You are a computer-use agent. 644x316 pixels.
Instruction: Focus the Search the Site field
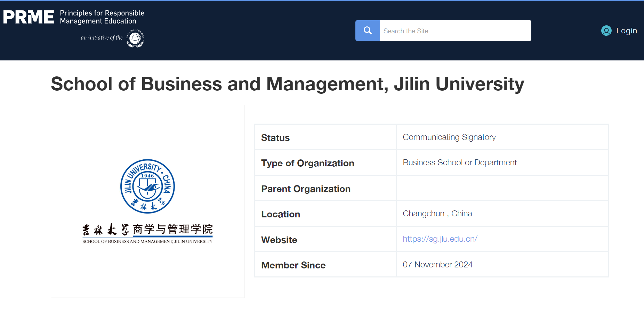[455, 31]
